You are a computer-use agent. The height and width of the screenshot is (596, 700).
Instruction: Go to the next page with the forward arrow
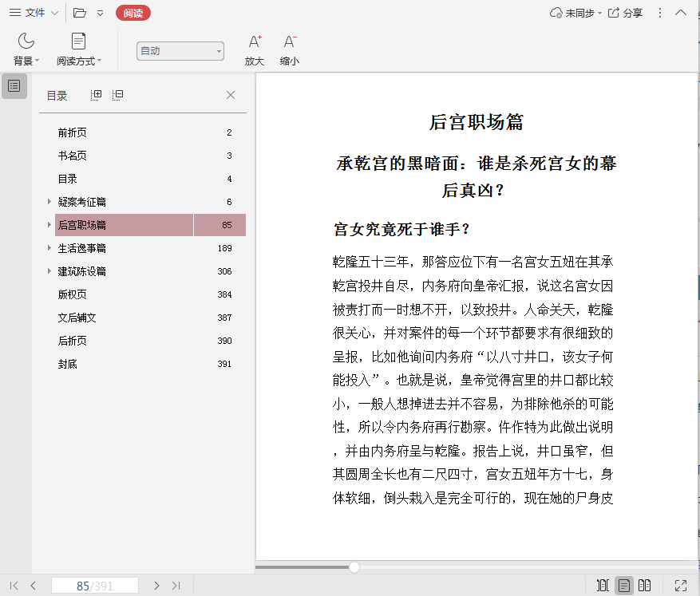pyautogui.click(x=156, y=586)
